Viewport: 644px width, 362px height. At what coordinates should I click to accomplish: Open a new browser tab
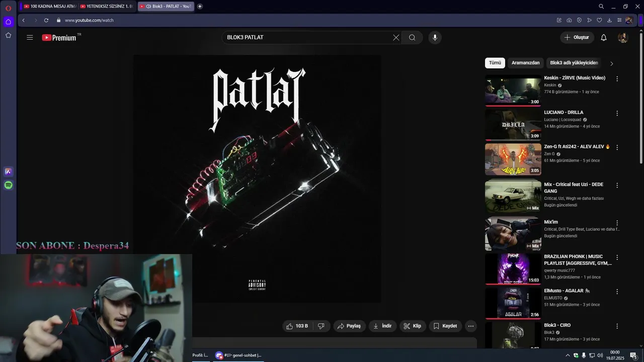tap(200, 7)
